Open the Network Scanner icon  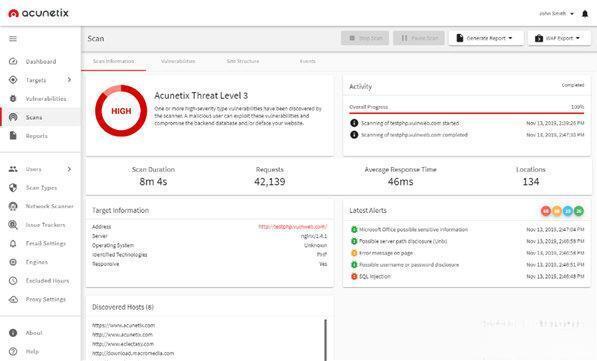(x=13, y=206)
